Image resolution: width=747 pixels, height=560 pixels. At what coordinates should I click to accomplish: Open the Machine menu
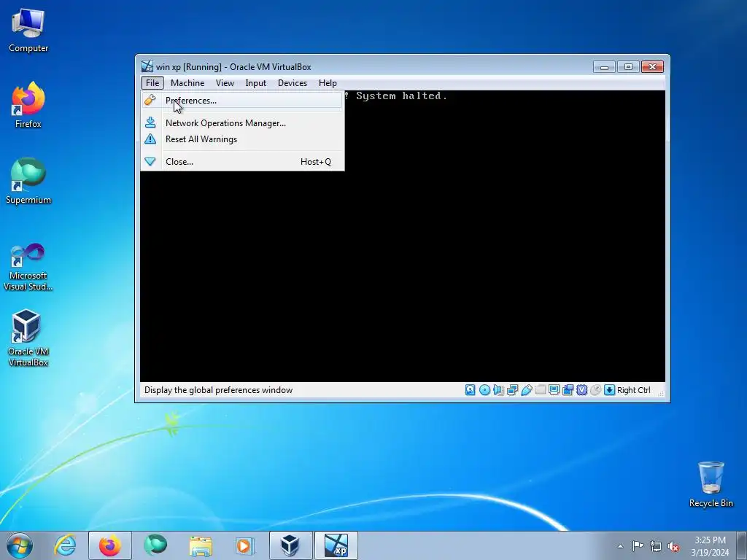click(x=187, y=83)
